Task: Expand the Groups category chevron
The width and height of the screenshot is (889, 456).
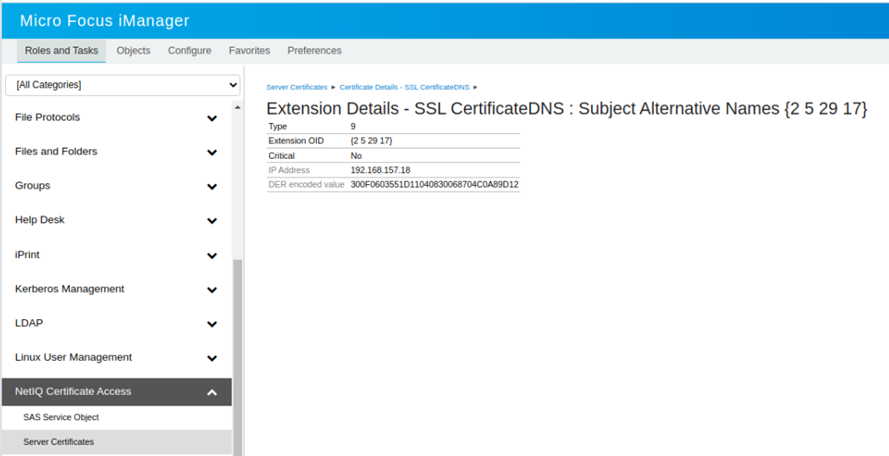Action: point(211,187)
